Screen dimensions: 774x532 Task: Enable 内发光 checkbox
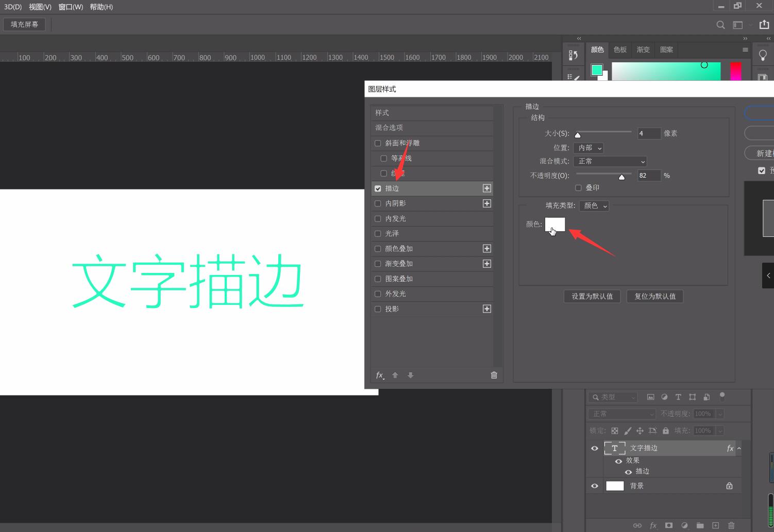(378, 218)
